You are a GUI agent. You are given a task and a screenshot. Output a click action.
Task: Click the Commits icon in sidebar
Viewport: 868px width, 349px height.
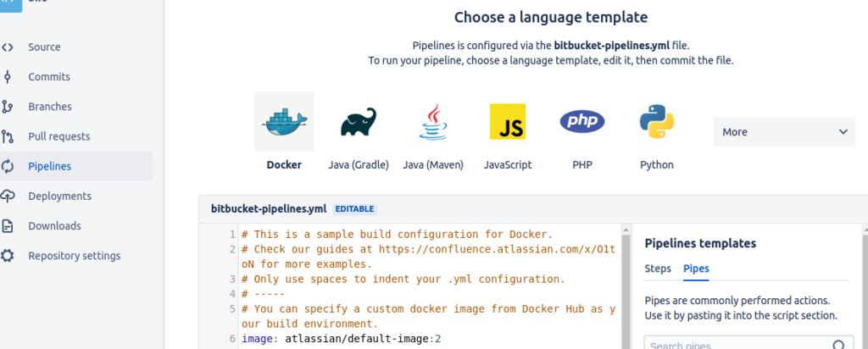(8, 77)
